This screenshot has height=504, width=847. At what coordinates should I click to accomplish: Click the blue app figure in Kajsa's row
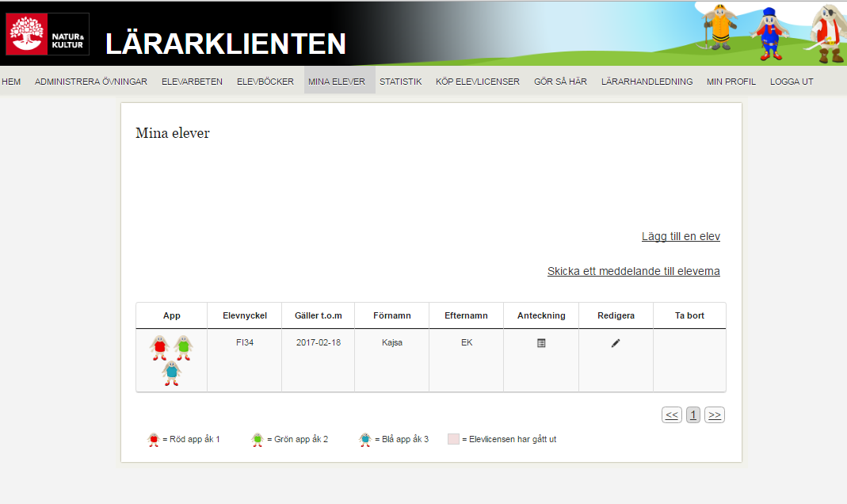click(x=172, y=372)
